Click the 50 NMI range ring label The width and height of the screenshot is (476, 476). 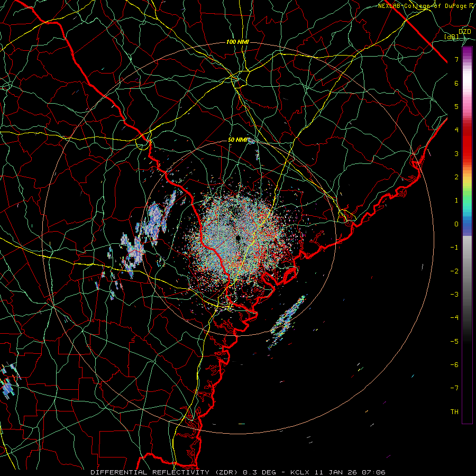[x=237, y=140]
